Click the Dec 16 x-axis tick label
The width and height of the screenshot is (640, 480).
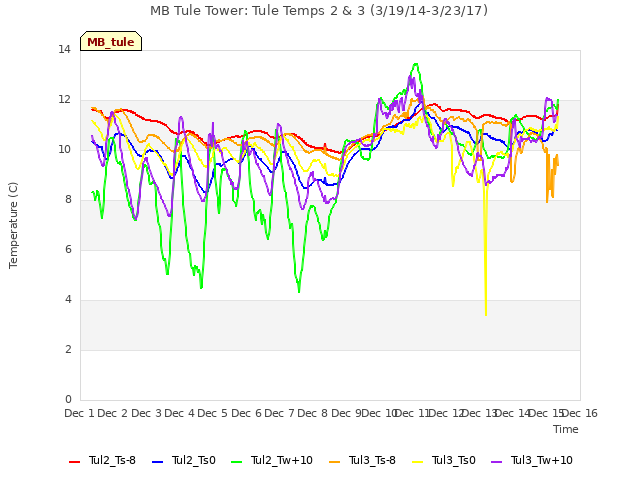coord(579,413)
